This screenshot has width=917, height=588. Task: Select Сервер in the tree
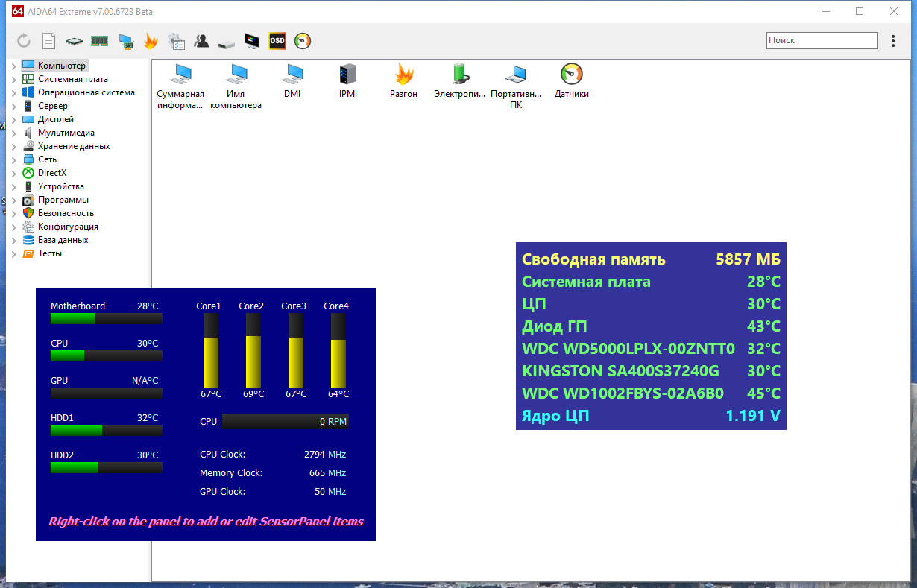click(x=53, y=106)
